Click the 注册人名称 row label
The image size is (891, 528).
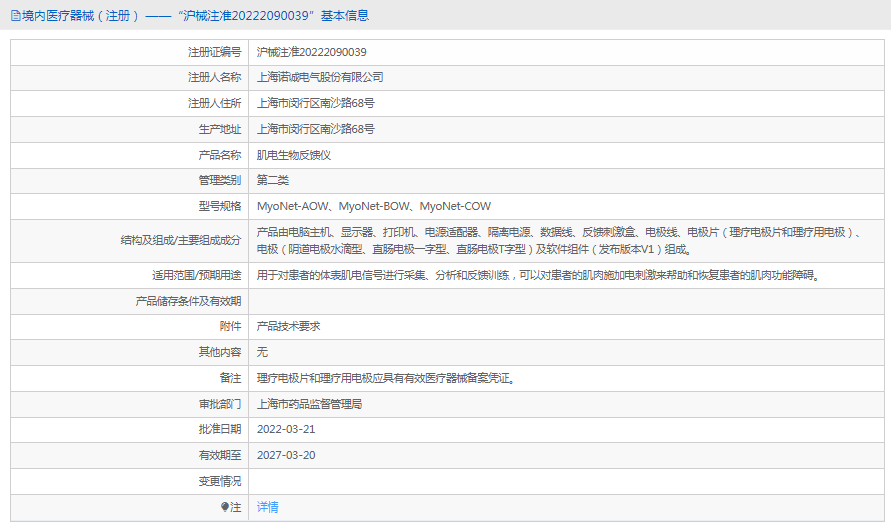point(215,77)
